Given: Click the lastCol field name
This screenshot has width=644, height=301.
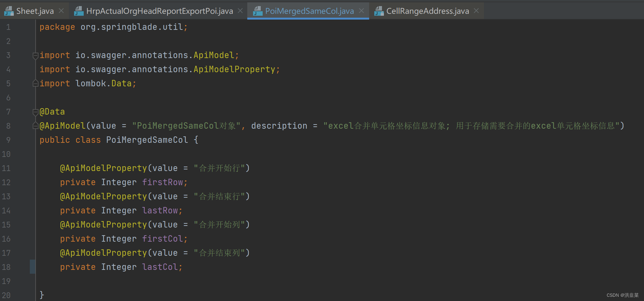Looking at the screenshot, I should coord(160,267).
